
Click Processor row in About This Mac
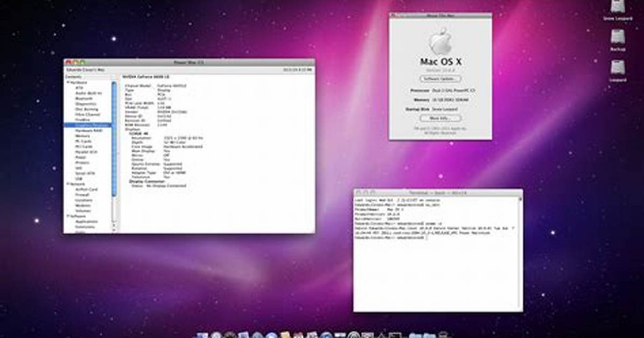coord(442,90)
